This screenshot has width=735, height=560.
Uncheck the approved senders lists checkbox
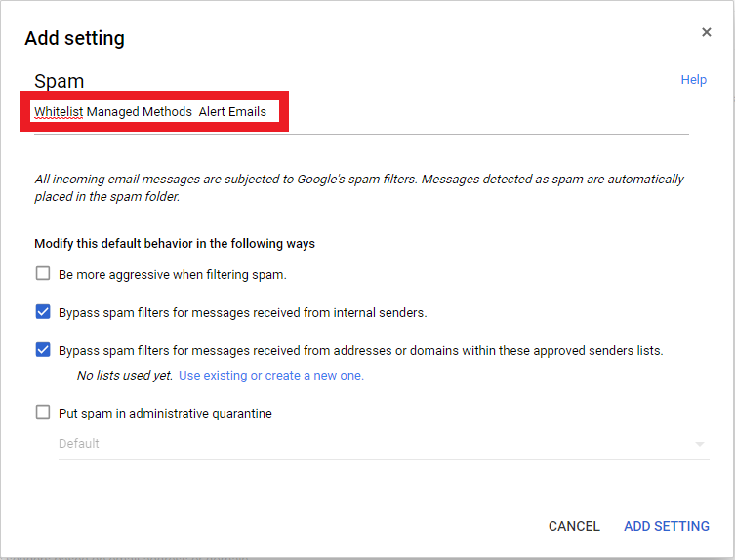[x=43, y=350]
